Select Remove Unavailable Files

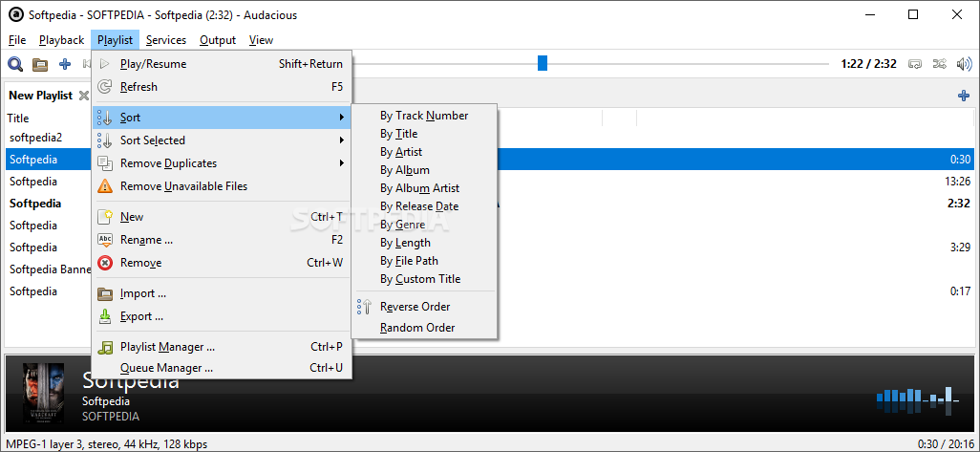pyautogui.click(x=222, y=186)
